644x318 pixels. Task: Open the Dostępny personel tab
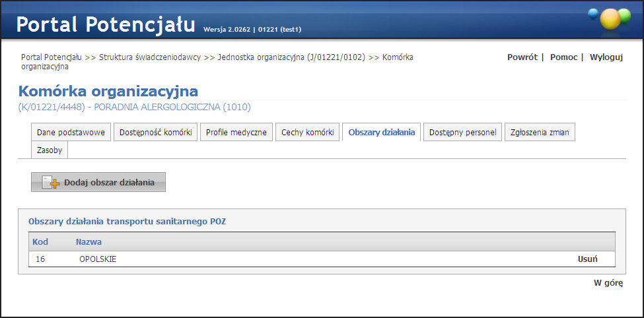coord(462,133)
